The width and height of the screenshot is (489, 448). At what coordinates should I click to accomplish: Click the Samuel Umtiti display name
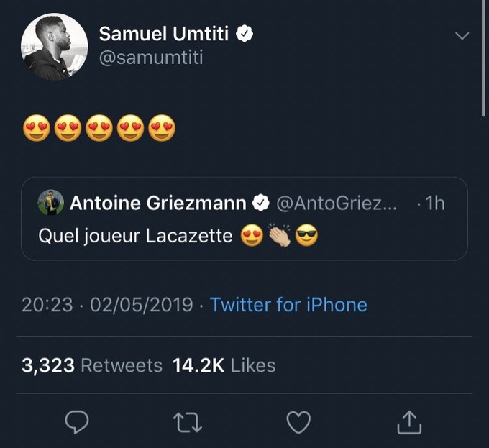click(x=164, y=33)
